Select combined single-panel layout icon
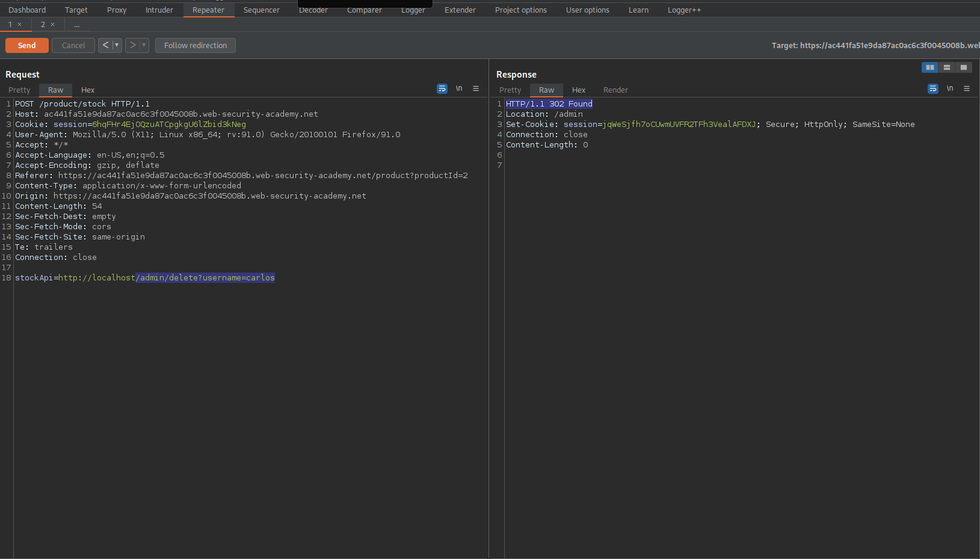Viewport: 980px width, 559px height. coord(964,67)
